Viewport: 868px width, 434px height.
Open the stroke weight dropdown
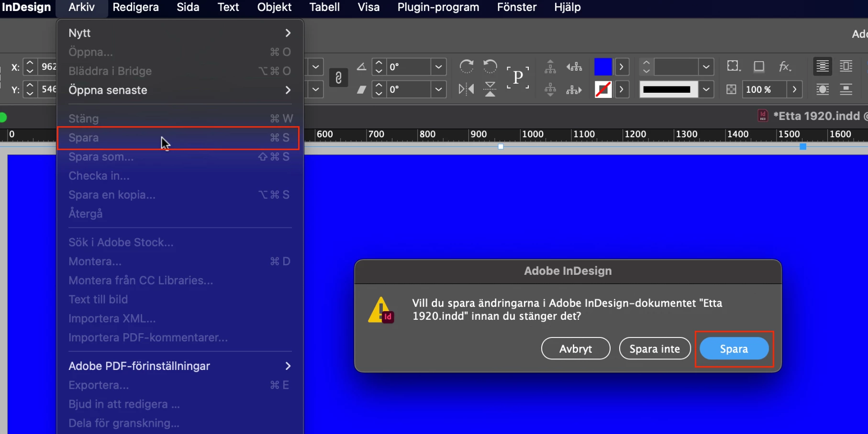706,66
